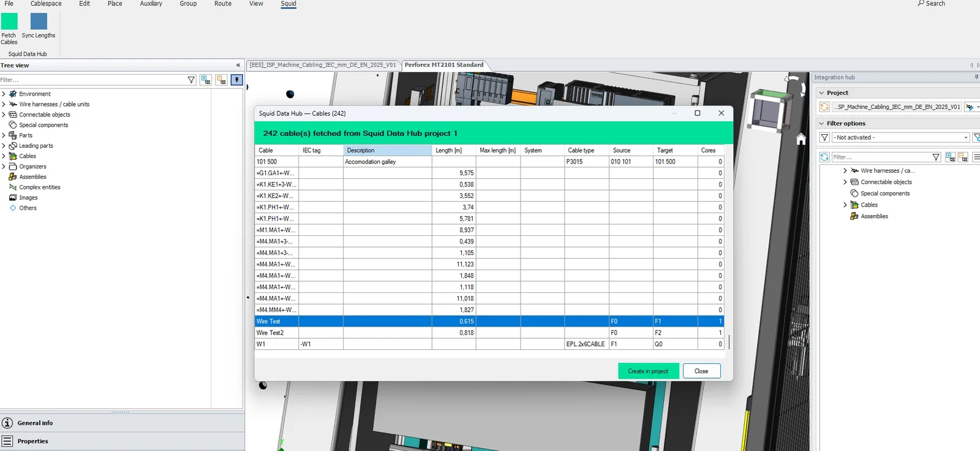
Task: Expand the Cables node in Tree view
Action: (x=4, y=156)
